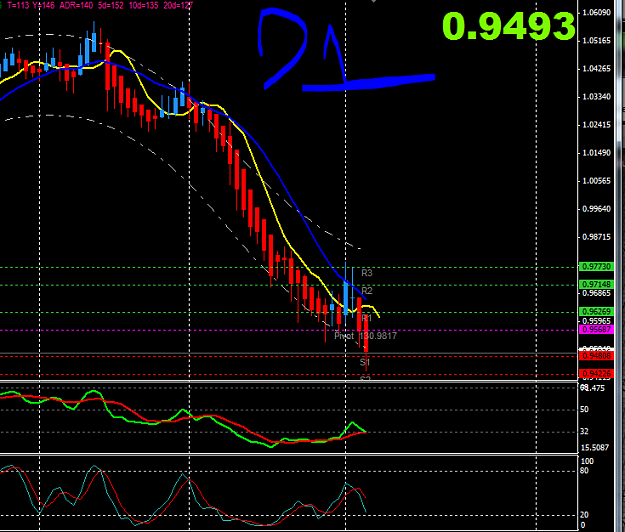
Task: Click the 80 level on stochastic scale
Action: (584, 471)
